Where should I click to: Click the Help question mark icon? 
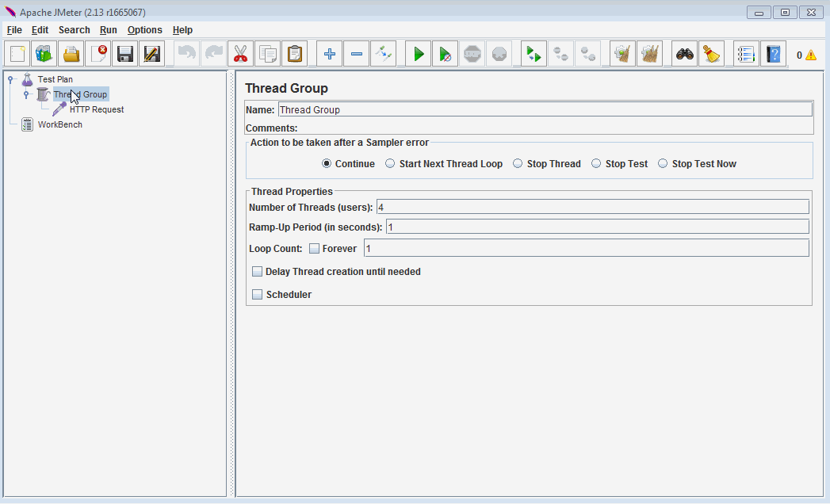[774, 54]
